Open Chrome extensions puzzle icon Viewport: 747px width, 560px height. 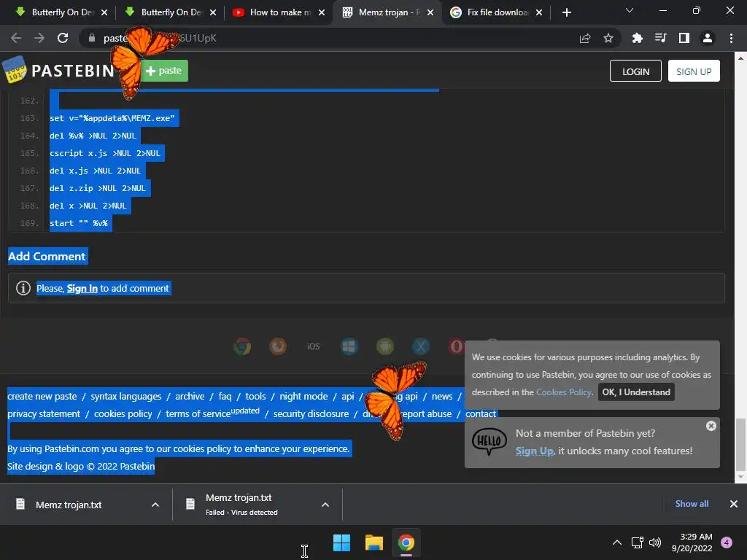pyautogui.click(x=637, y=38)
